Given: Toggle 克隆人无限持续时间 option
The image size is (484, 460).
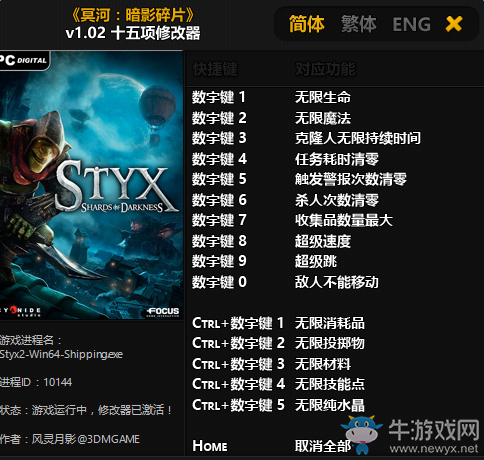Looking at the screenshot, I should (358, 138).
